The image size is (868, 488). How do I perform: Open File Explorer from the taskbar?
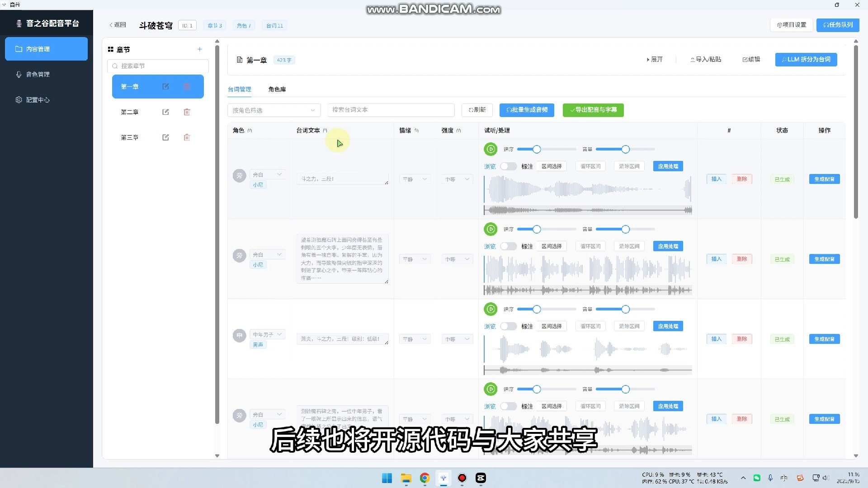point(406,478)
